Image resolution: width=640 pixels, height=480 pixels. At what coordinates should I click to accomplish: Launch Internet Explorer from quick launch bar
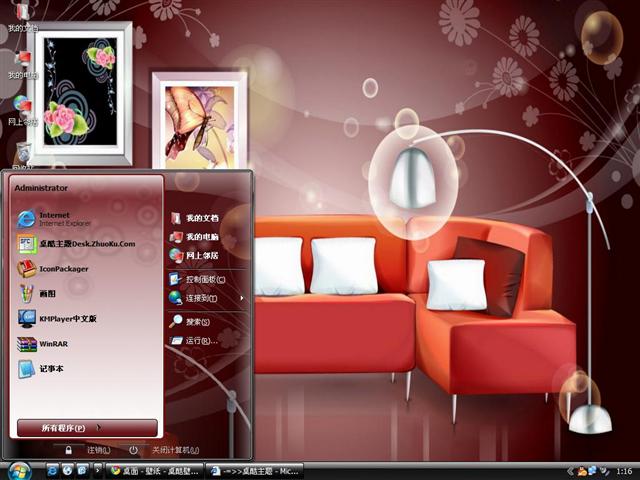(x=53, y=471)
